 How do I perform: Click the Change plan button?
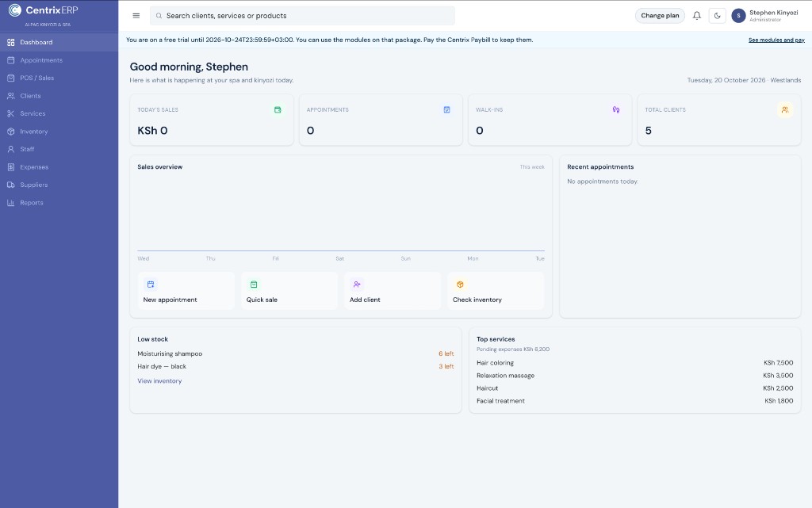(660, 16)
